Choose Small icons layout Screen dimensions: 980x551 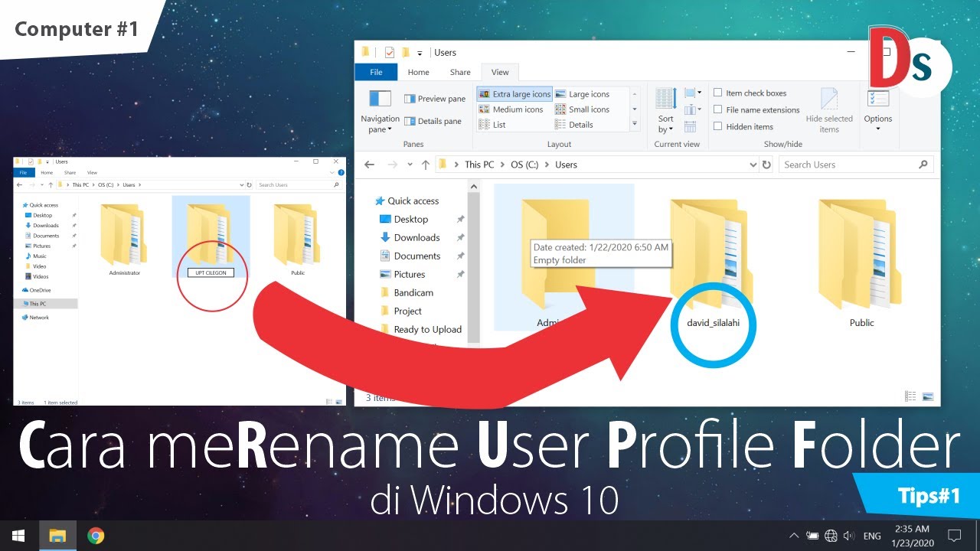pos(583,109)
